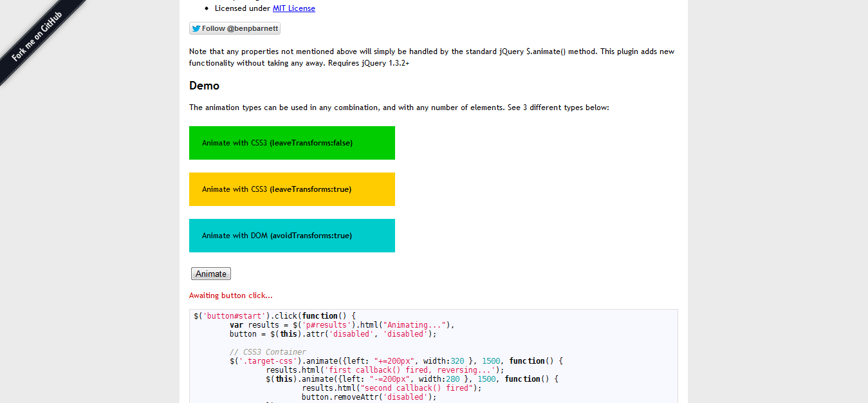Select the green leaveTransforms:false box
The image size is (868, 403).
[291, 142]
